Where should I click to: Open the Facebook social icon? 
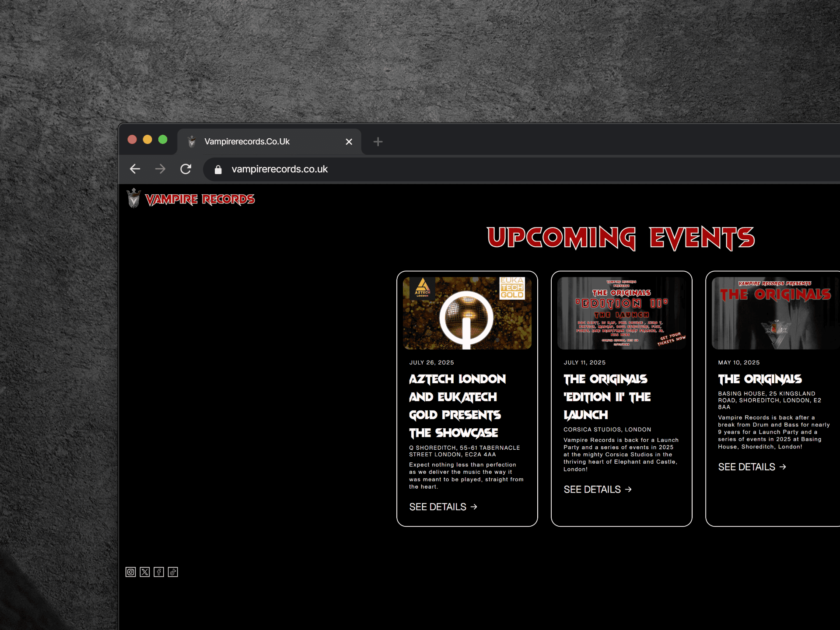click(x=159, y=572)
